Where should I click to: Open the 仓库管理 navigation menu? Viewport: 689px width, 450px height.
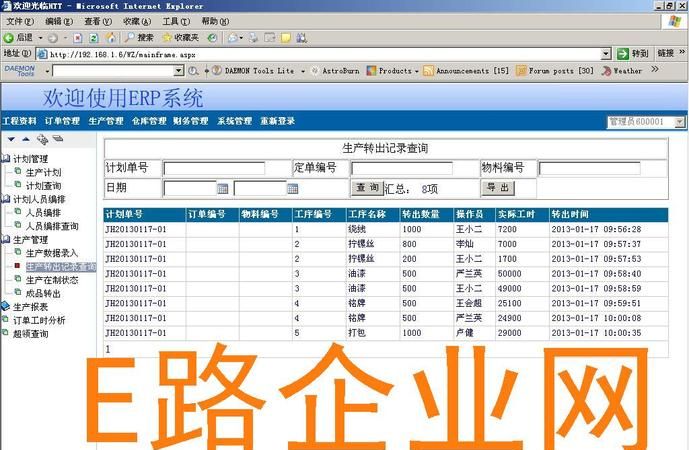pos(149,121)
